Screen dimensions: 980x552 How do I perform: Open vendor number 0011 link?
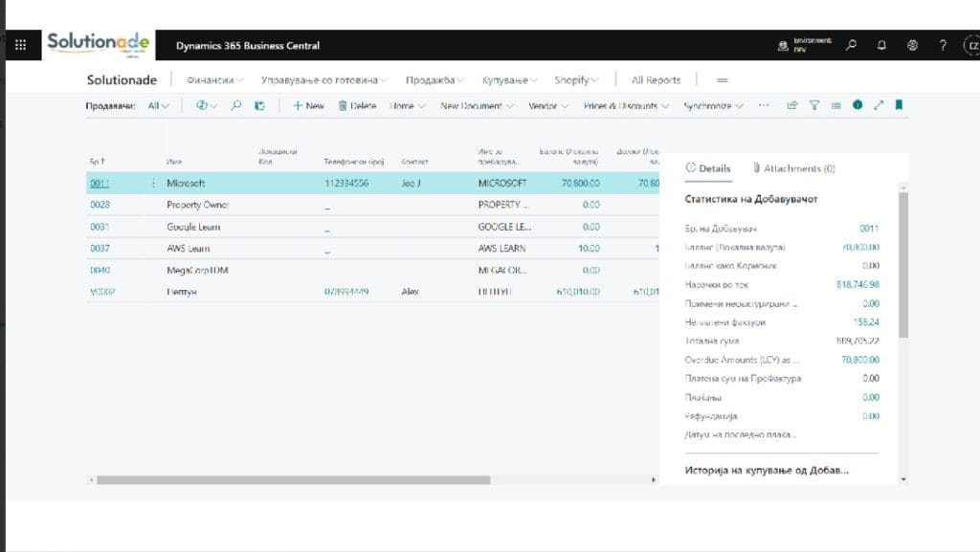100,183
